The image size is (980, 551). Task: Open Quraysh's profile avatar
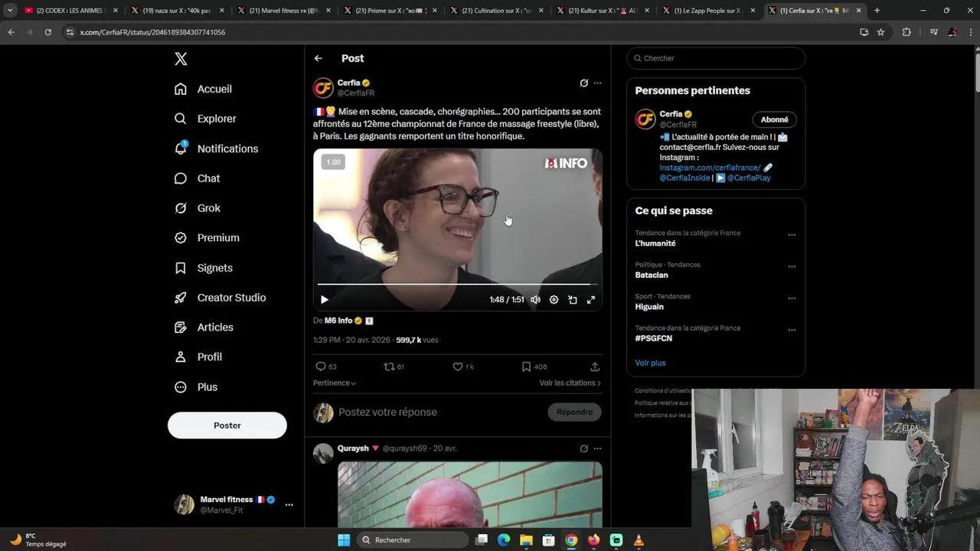323,453
